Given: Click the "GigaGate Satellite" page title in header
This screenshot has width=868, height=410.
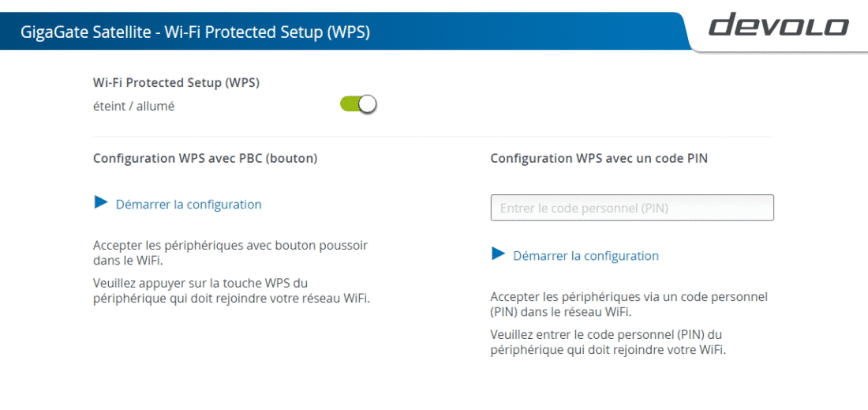Looking at the screenshot, I should click(86, 32).
